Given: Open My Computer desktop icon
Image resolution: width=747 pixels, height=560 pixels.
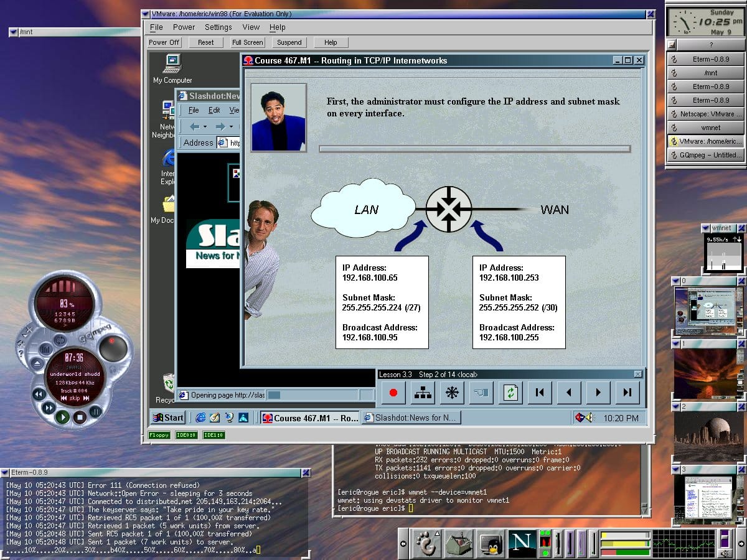Looking at the screenshot, I should pyautogui.click(x=172, y=68).
